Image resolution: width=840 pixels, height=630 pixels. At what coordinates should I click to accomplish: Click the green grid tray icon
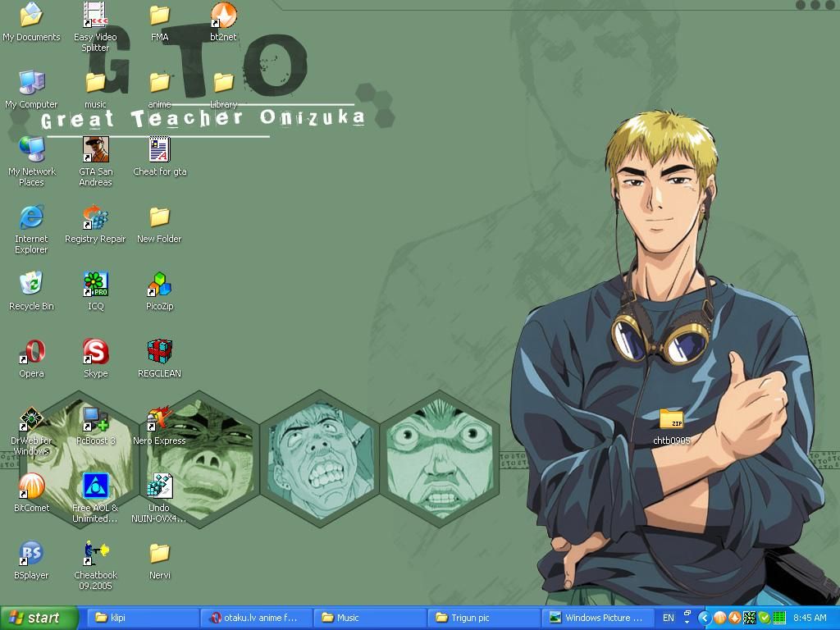[779, 618]
